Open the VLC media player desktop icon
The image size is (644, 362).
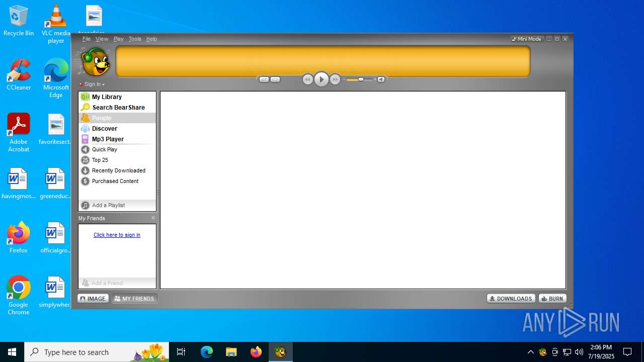click(x=56, y=24)
